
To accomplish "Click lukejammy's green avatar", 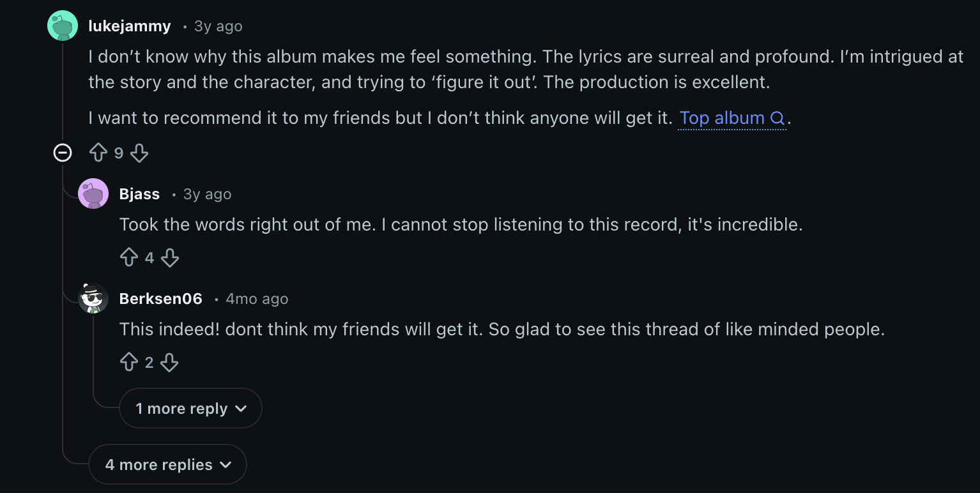I will coord(63,26).
